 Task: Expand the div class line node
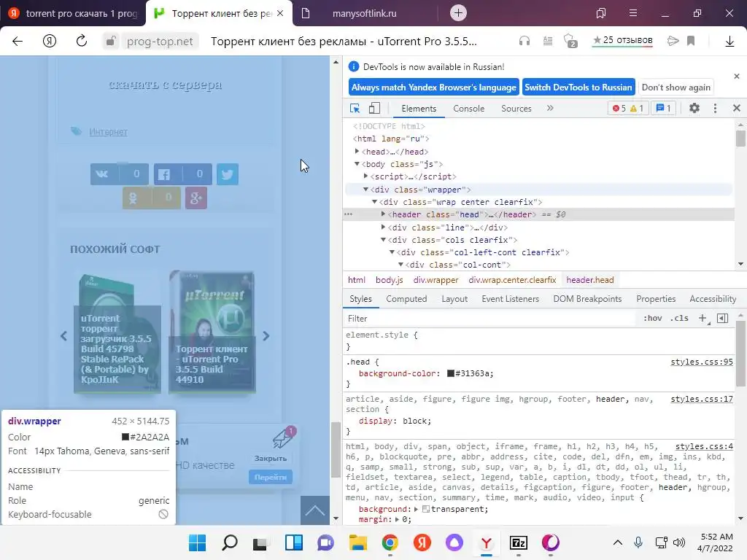click(x=383, y=227)
